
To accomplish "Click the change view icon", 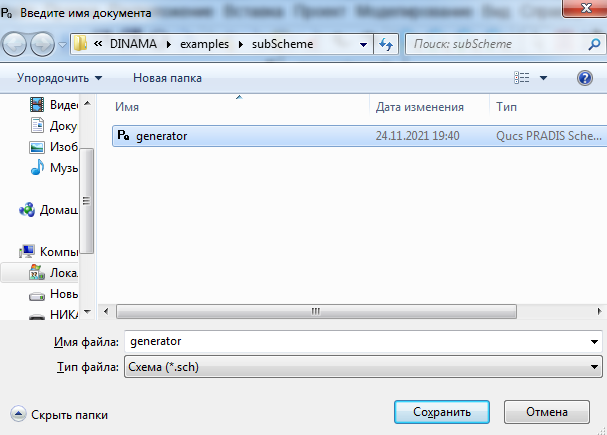I will (521, 78).
